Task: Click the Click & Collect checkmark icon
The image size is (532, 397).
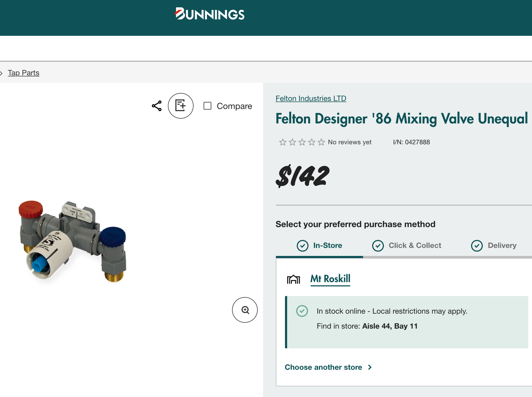Action: pos(378,246)
